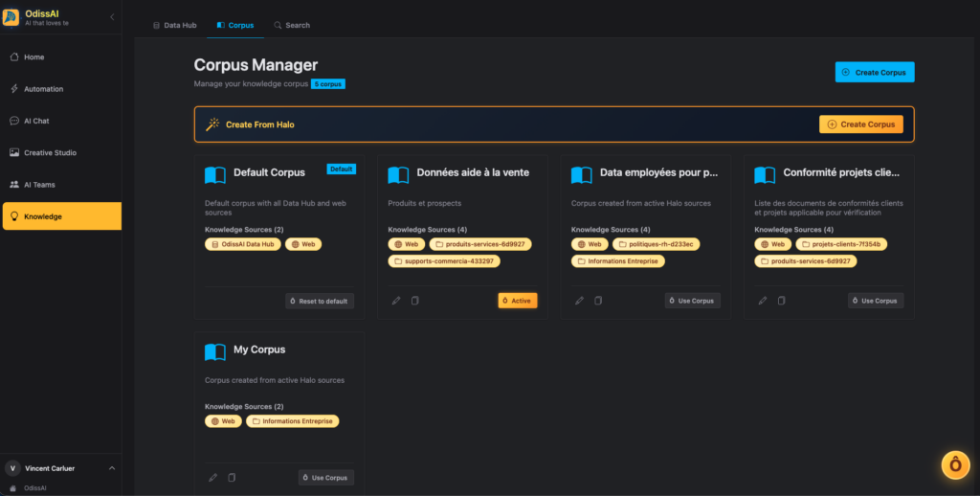Go to AI Teams in the sidebar
Viewport: 980px width, 496px height.
pyautogui.click(x=40, y=185)
